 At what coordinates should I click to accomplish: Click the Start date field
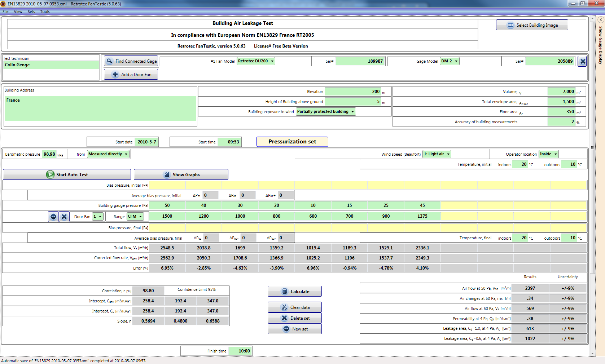click(x=146, y=142)
